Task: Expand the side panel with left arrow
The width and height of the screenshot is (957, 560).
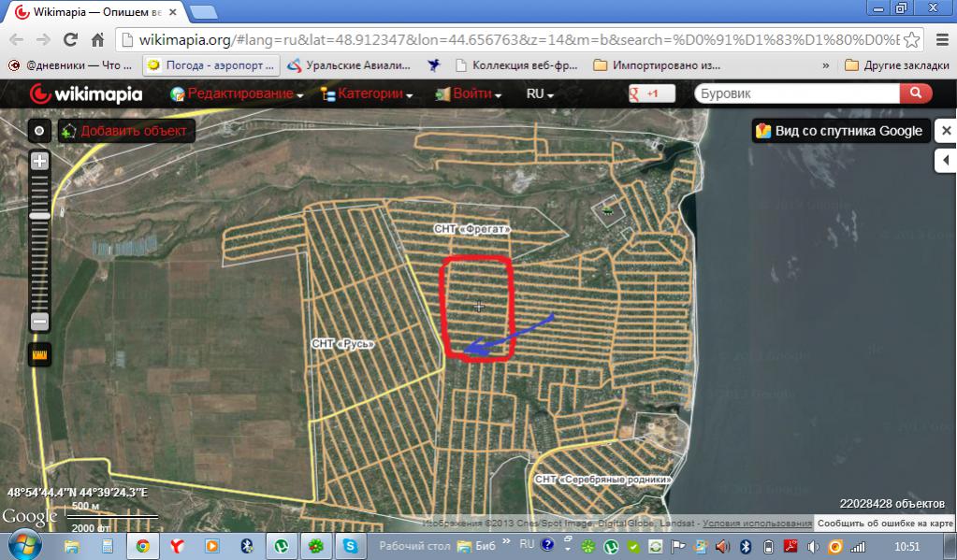Action: point(946,161)
